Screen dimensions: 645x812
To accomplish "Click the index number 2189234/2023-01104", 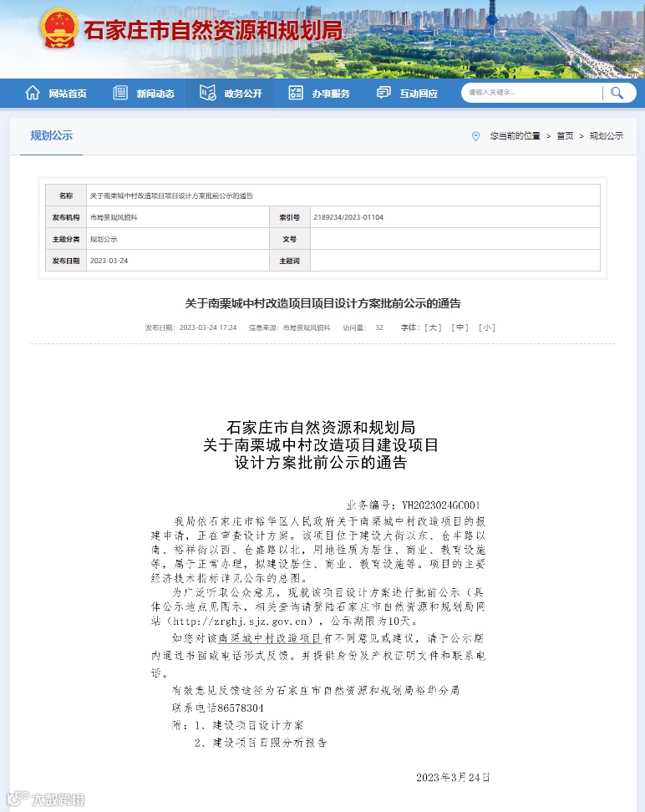I will 348,217.
